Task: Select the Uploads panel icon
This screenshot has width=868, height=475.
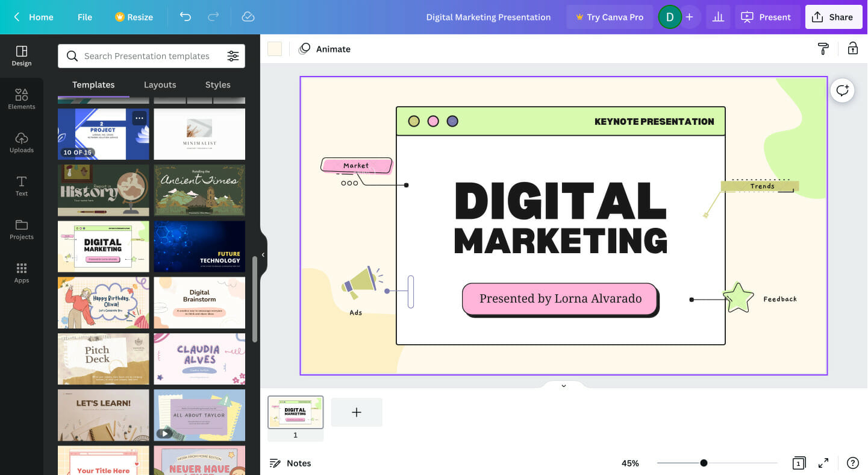Action: click(x=22, y=142)
